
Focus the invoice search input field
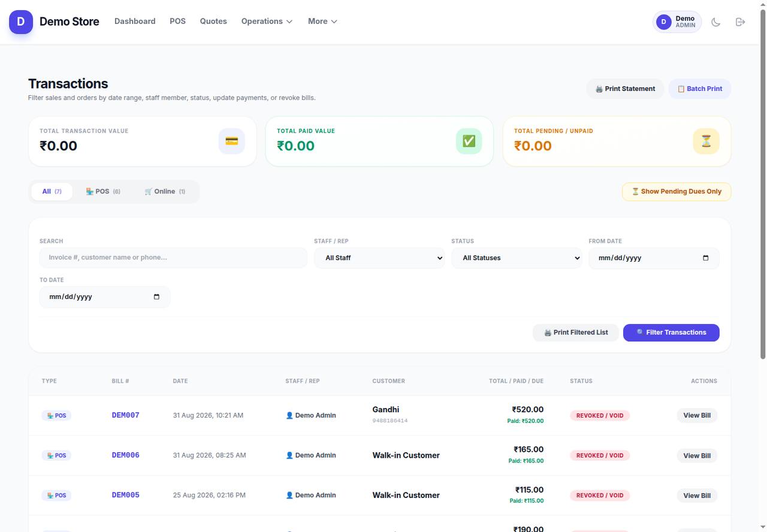pyautogui.click(x=173, y=258)
